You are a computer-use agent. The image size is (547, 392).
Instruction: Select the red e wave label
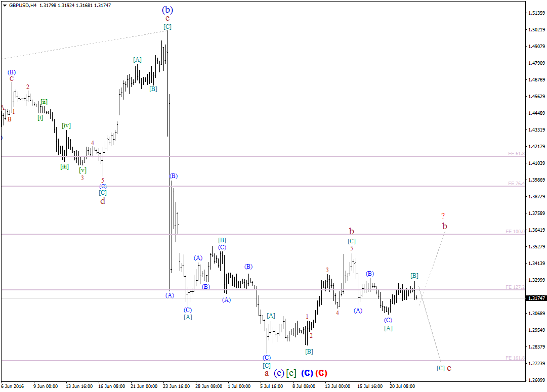pyautogui.click(x=167, y=19)
